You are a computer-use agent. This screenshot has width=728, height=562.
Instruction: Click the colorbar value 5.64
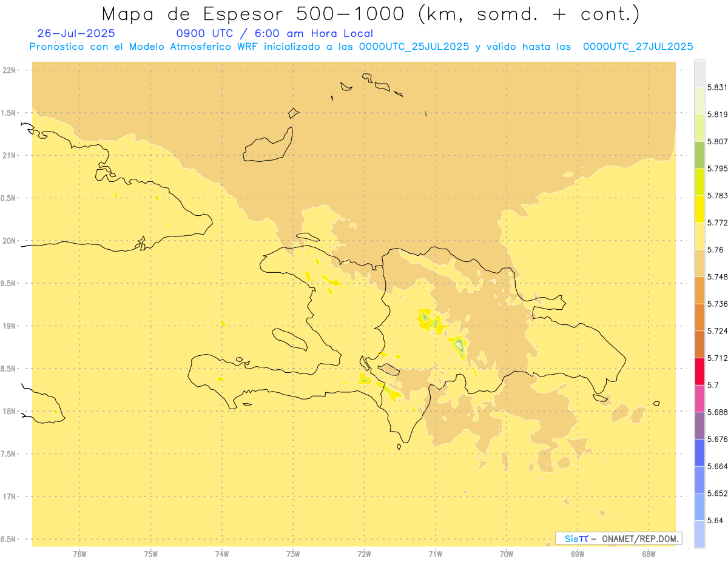(715, 520)
